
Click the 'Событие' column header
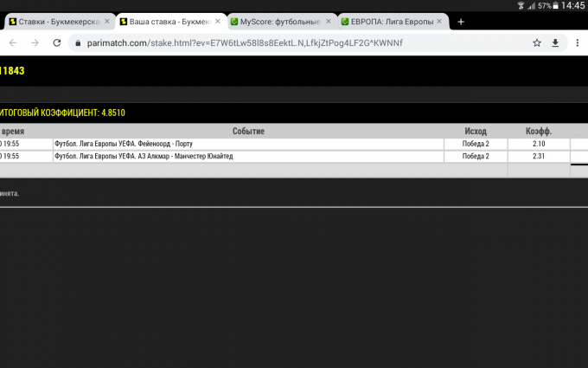(x=248, y=131)
